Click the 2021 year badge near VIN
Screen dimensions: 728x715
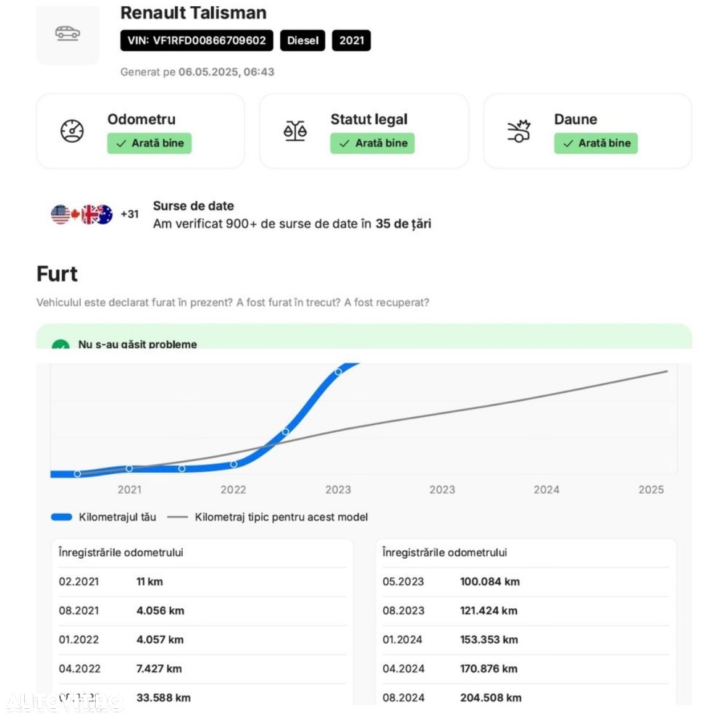coord(351,40)
